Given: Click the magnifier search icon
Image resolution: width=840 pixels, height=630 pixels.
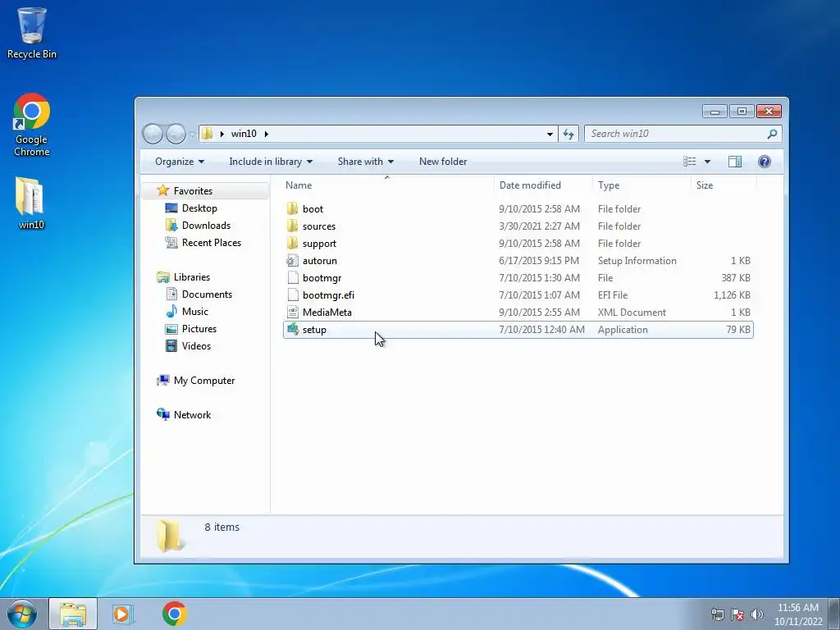Looking at the screenshot, I should pos(772,134).
